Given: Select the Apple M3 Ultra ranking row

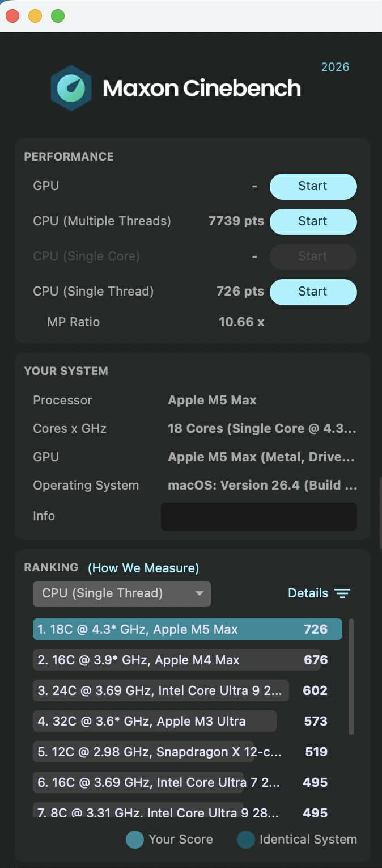Looking at the screenshot, I should (154, 721).
